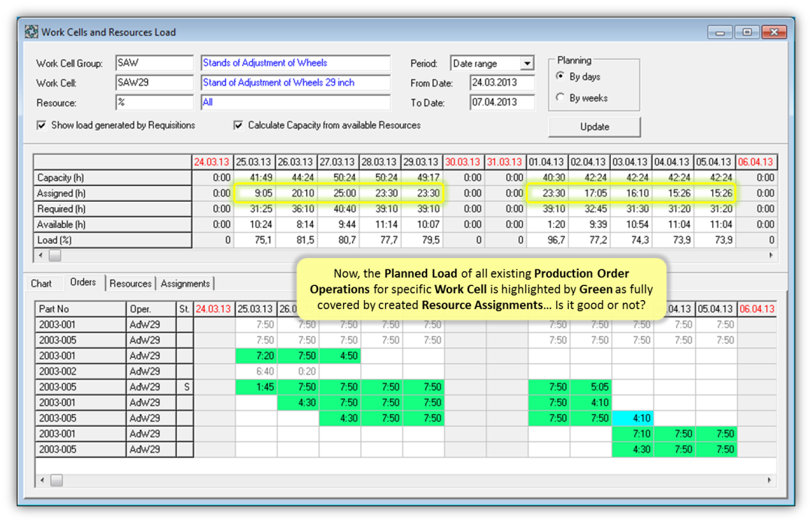Screen dimensions: 812x523
Task: Click the red 24.03.13 header in orders grid
Action: [214, 309]
